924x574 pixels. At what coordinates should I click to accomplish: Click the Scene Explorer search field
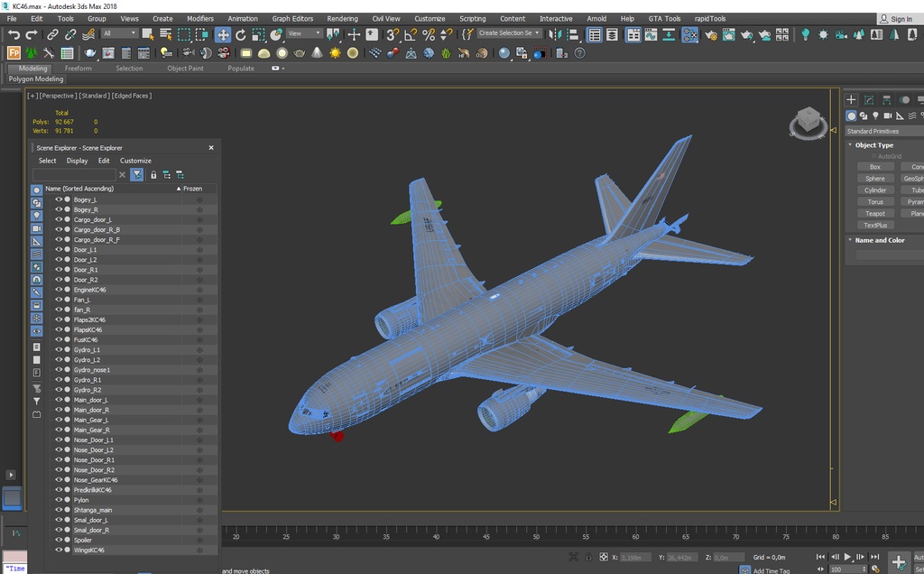[x=74, y=175]
